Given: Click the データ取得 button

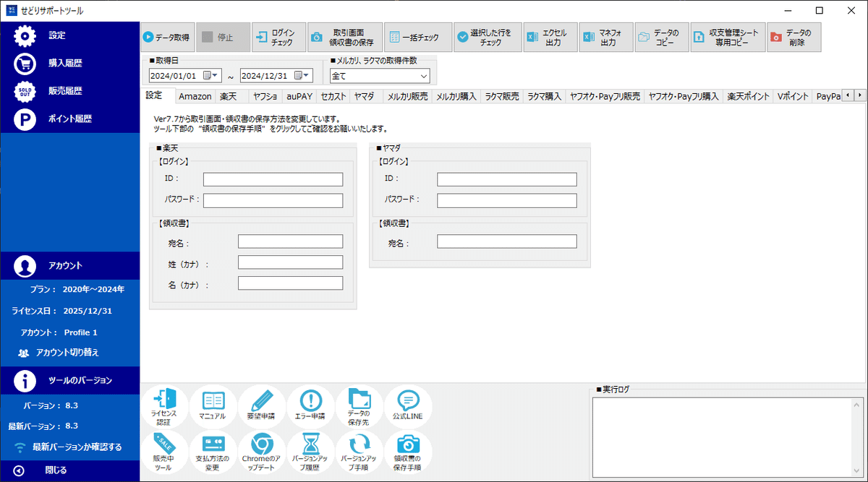Looking at the screenshot, I should click(167, 37).
